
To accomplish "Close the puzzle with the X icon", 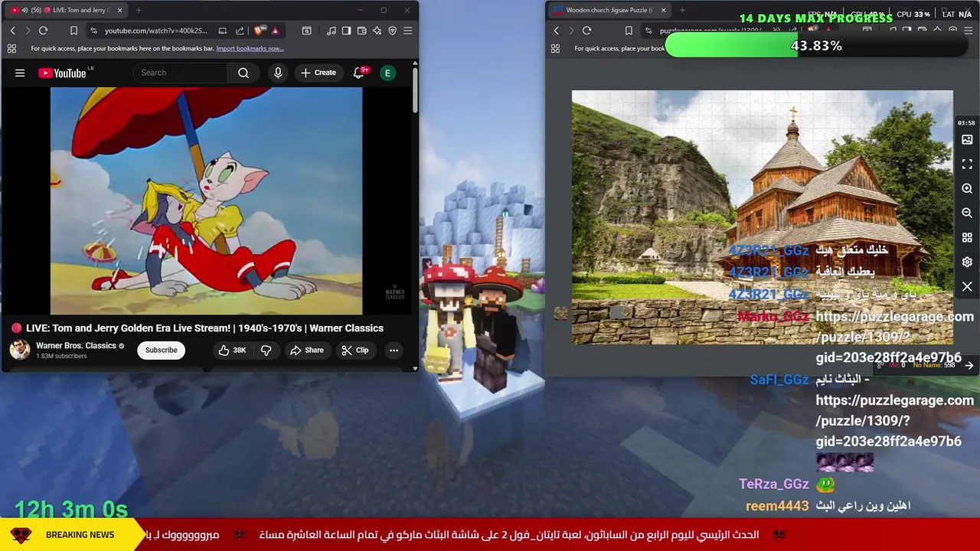I will [x=967, y=286].
